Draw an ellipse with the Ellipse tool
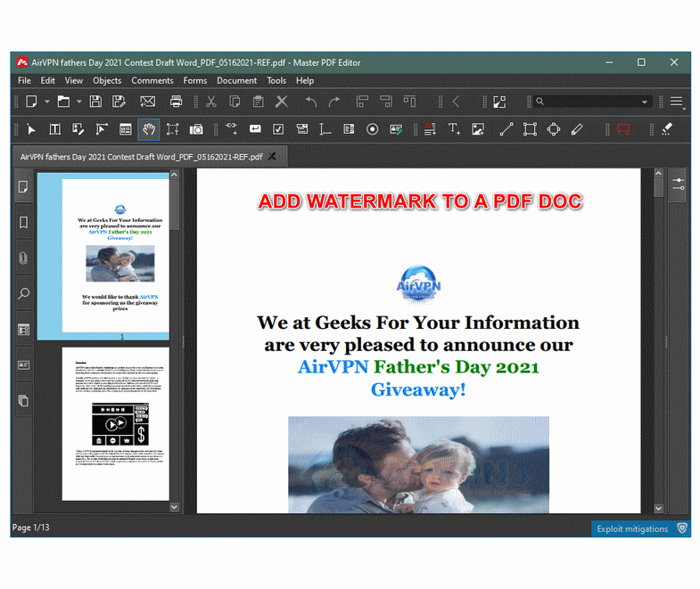Viewport: 700px width, 589px height. (x=554, y=129)
